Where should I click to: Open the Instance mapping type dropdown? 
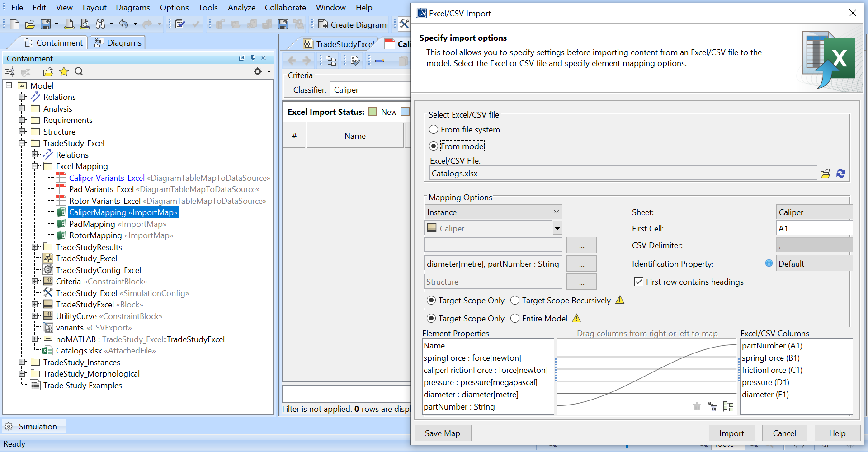coord(493,212)
